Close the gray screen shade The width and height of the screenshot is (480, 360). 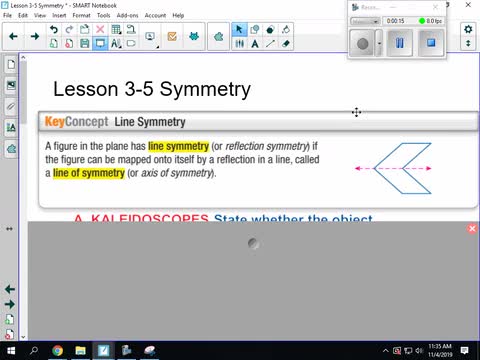tap(472, 229)
